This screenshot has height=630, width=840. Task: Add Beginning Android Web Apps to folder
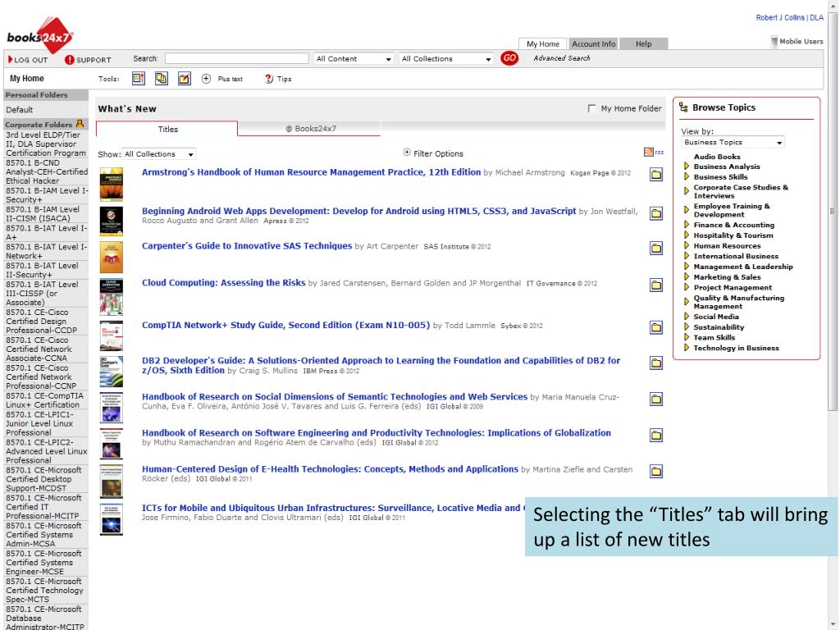point(656,214)
